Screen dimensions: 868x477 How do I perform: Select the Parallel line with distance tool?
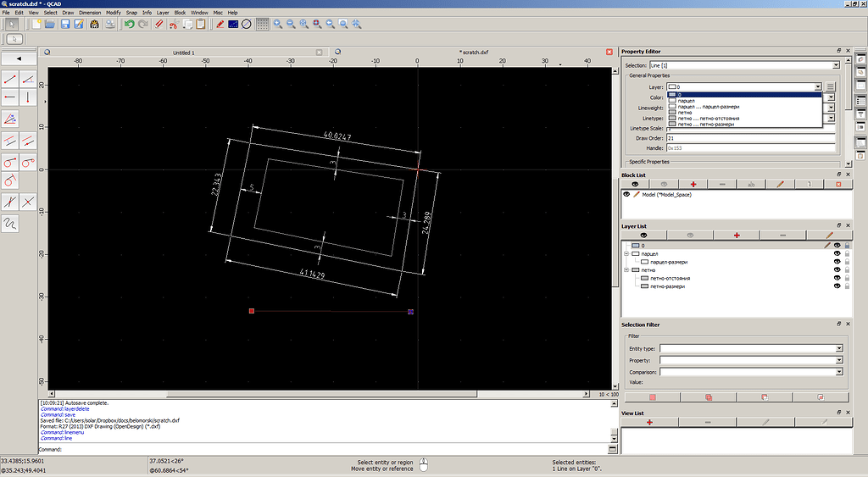click(10, 141)
